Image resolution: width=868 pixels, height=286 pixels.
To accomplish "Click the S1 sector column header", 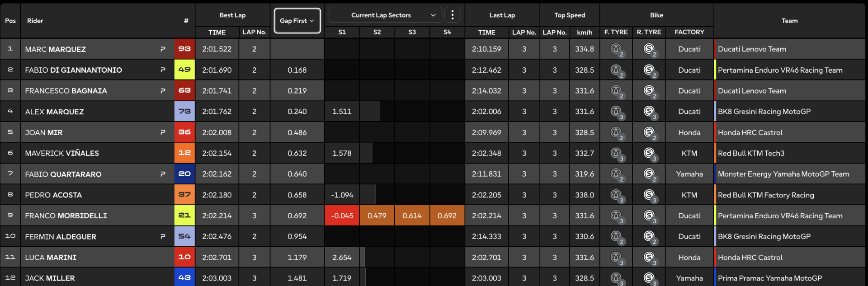I will tap(342, 32).
